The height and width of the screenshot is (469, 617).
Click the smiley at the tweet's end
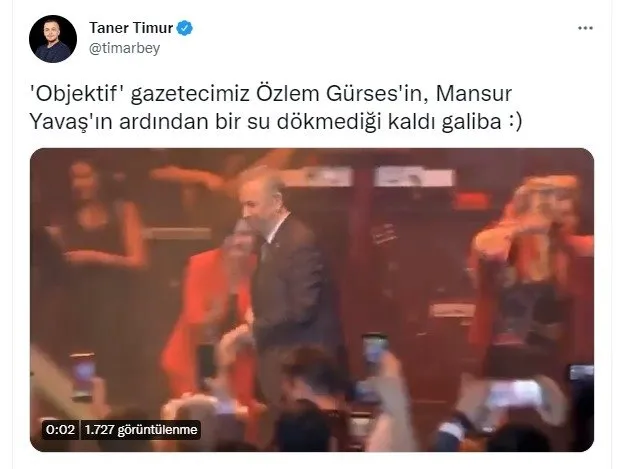(x=514, y=122)
